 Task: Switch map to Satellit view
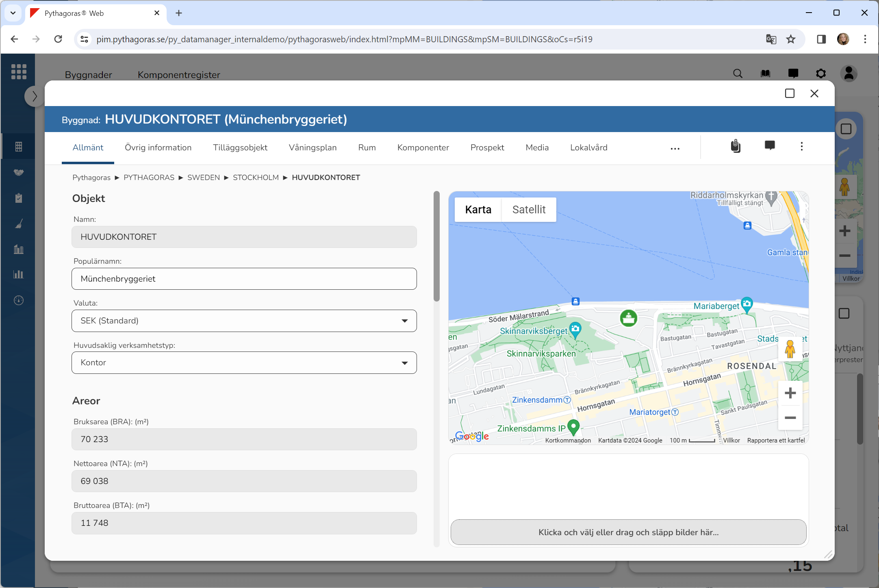(529, 210)
